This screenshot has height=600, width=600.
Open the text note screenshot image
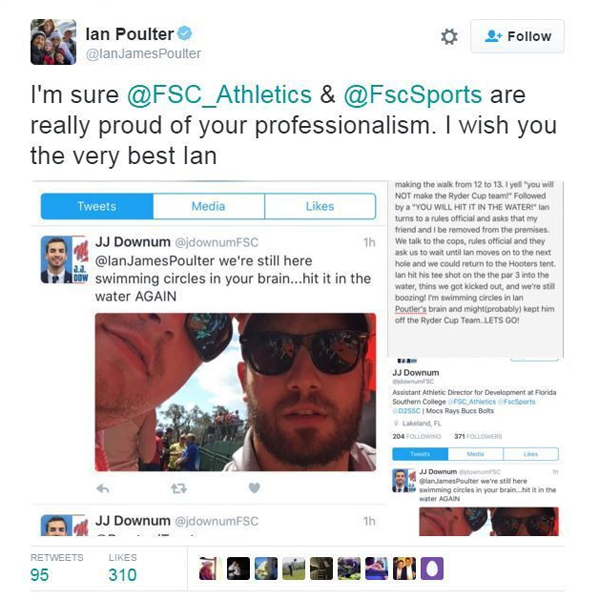[x=475, y=269]
